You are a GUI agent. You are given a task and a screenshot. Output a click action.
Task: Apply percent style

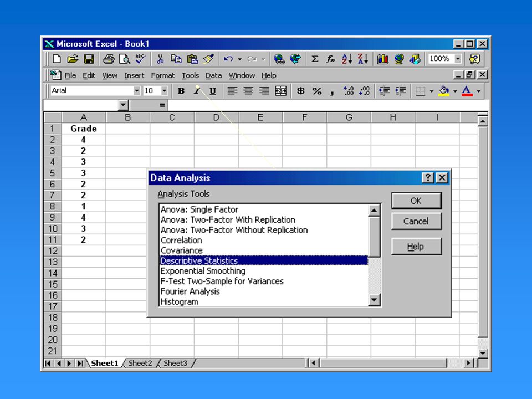317,91
